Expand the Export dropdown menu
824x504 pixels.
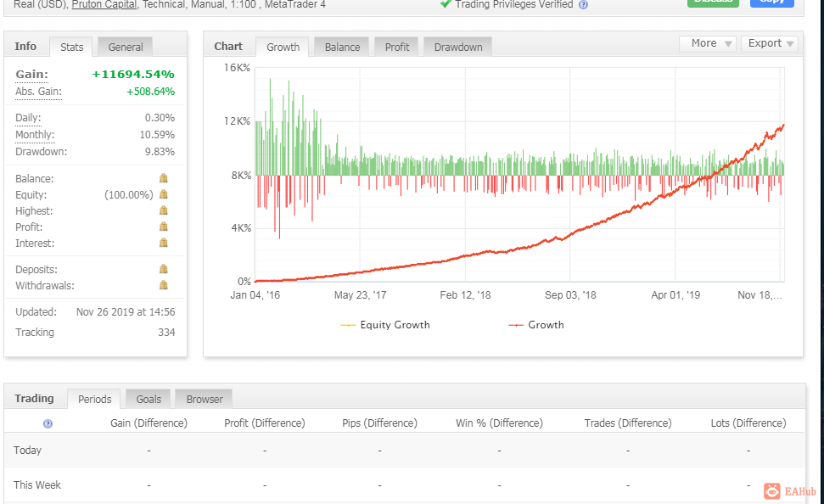[x=770, y=43]
